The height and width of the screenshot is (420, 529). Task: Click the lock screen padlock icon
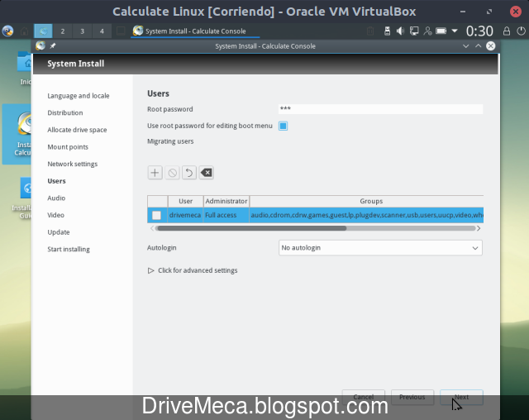pyautogui.click(x=507, y=31)
